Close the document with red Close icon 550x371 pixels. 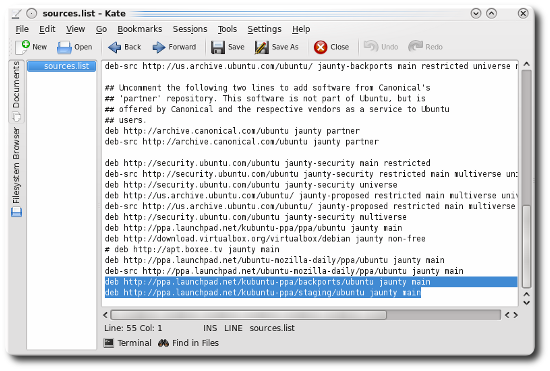[320, 47]
